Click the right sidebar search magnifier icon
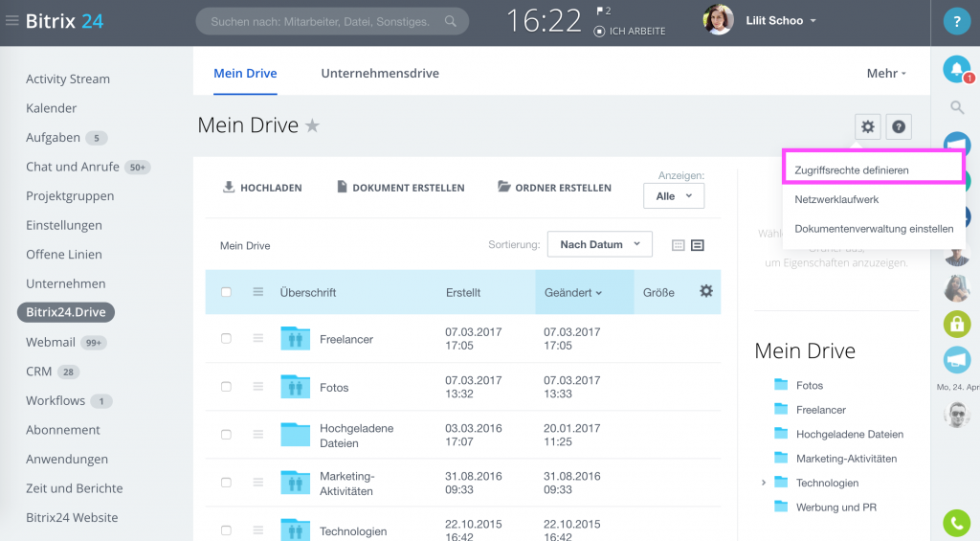980x541 pixels. click(x=957, y=107)
